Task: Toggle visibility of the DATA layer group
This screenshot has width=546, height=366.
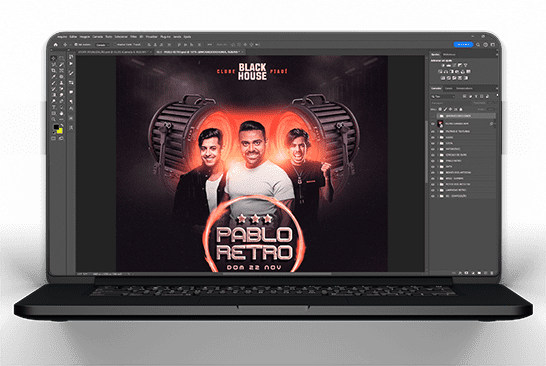Action: point(433,167)
